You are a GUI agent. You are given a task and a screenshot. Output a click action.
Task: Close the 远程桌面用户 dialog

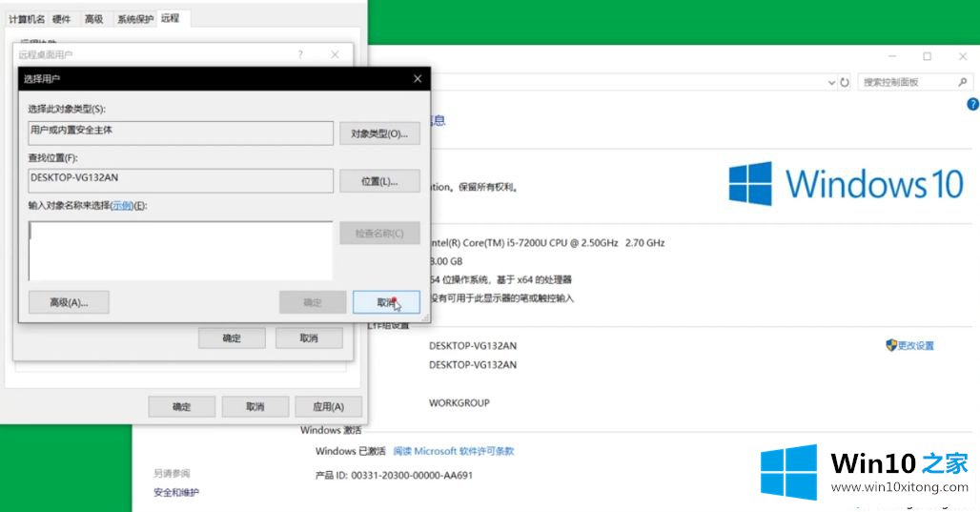(335, 55)
